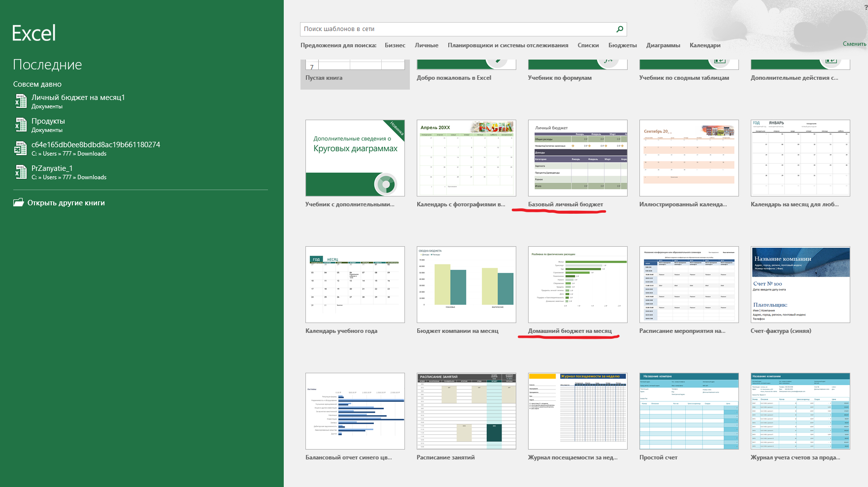Select the Календари search suggestion

(x=705, y=45)
